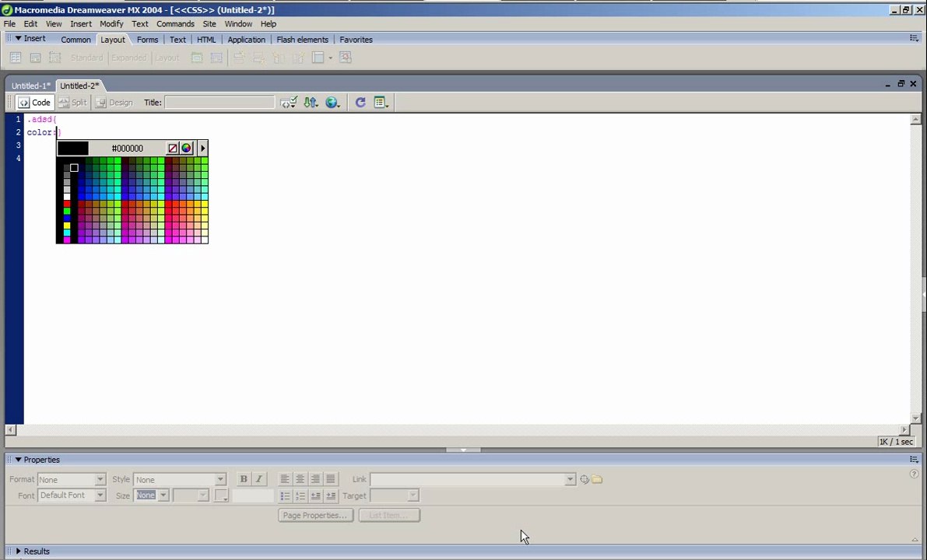The height and width of the screenshot is (560, 927).
Task: Open the Site menu
Action: (x=209, y=23)
